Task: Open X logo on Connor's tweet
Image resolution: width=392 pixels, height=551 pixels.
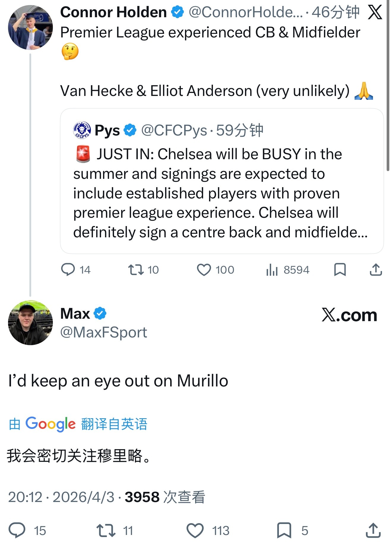Action: (x=375, y=12)
